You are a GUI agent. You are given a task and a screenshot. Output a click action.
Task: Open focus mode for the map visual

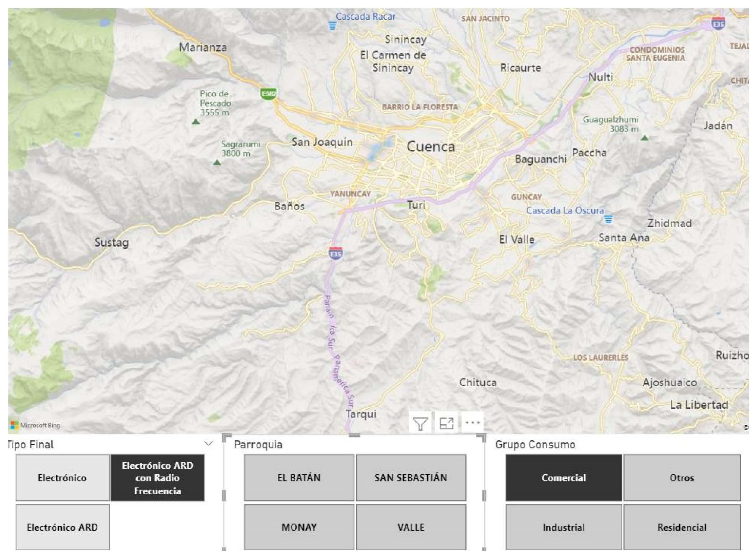(446, 423)
